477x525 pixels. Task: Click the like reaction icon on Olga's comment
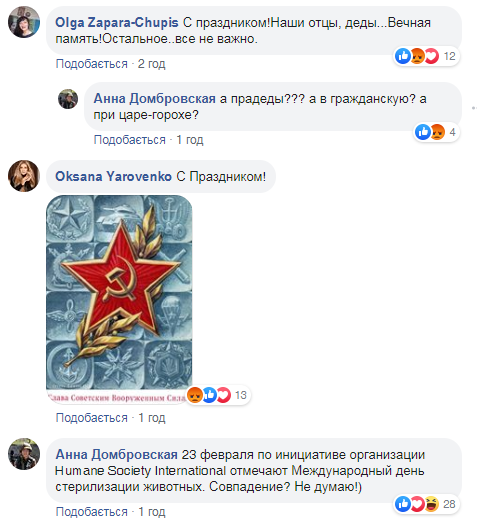click(x=403, y=56)
